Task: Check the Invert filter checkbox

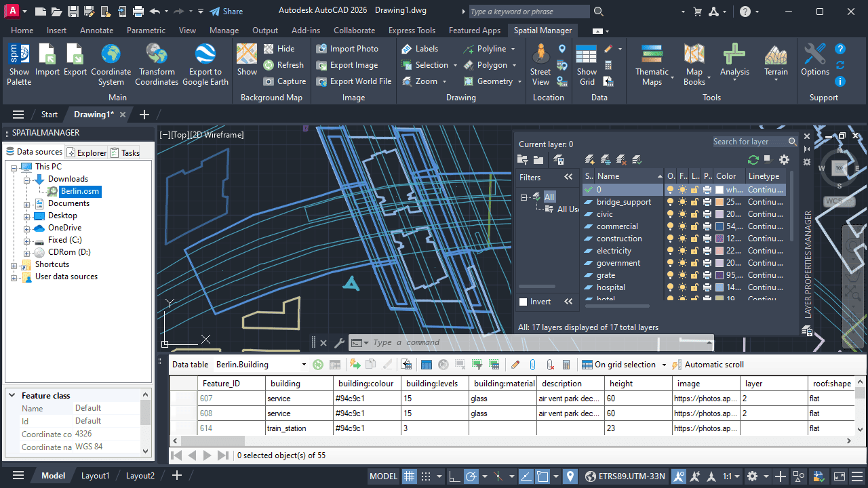Action: point(523,302)
